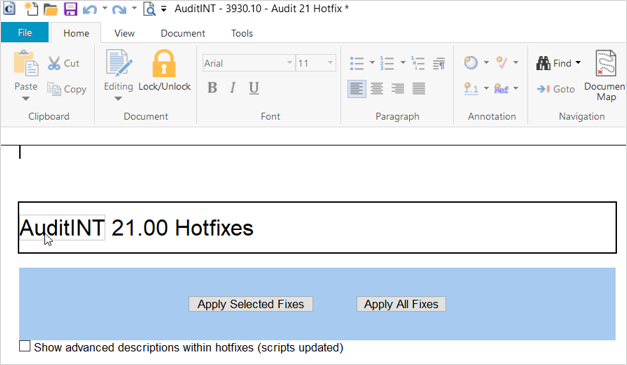Open the circle annotation dropdown arrow

[x=486, y=62]
